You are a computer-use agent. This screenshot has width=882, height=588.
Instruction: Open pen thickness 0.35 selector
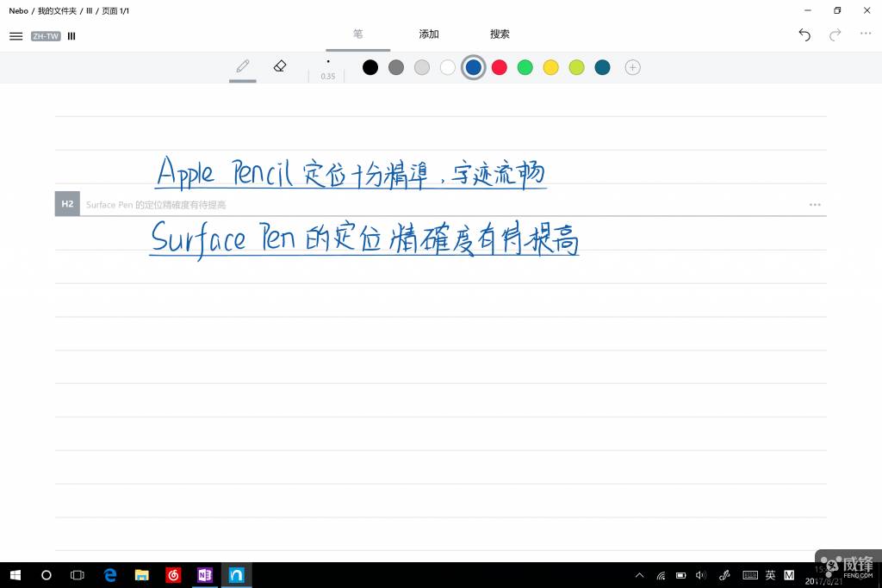coord(328,69)
